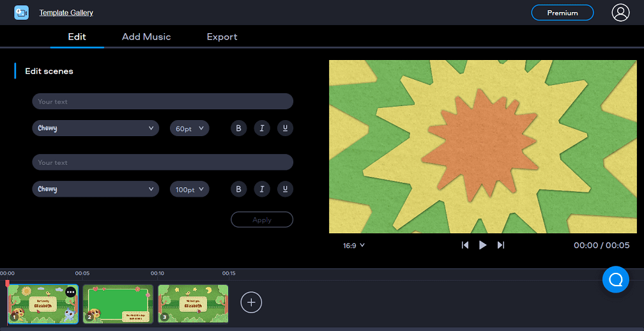Play the video preview
The image size is (644, 331).
pos(482,245)
